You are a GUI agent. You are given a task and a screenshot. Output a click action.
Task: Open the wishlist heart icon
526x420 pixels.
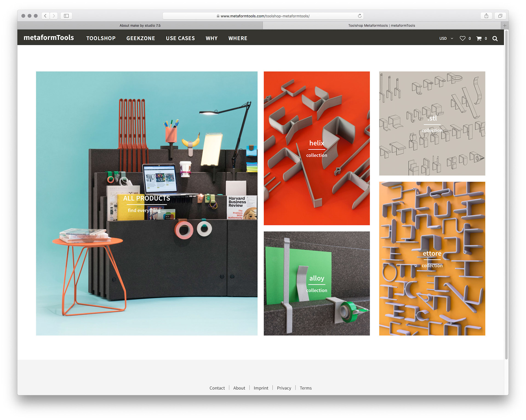point(462,38)
